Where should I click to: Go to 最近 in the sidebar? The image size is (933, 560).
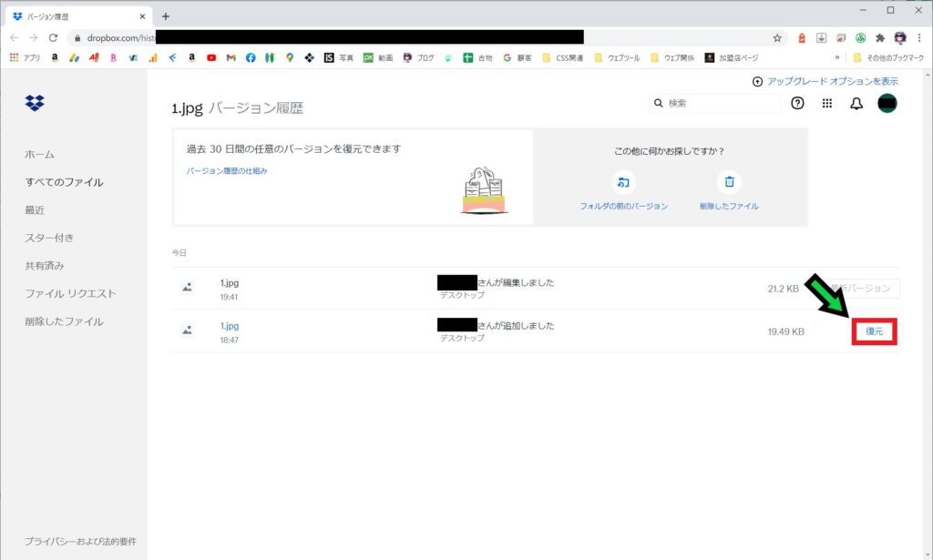[35, 210]
